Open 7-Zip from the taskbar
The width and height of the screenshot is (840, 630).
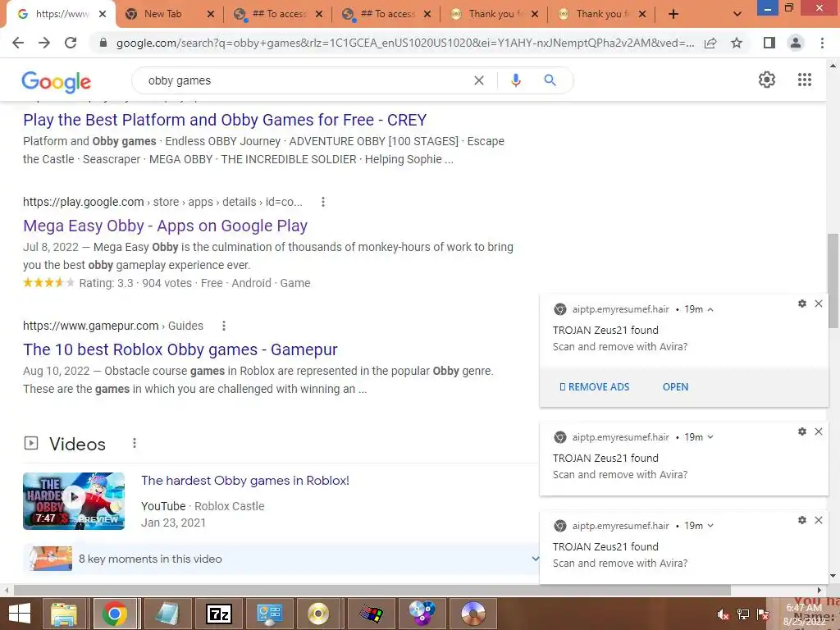point(218,614)
